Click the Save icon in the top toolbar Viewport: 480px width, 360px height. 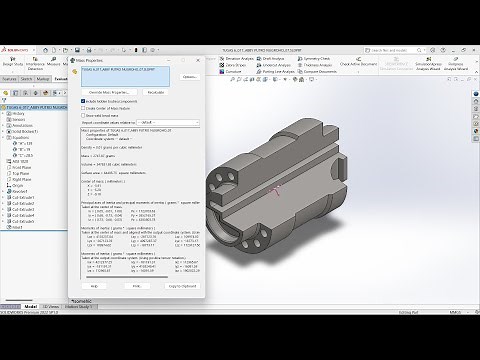point(77,50)
